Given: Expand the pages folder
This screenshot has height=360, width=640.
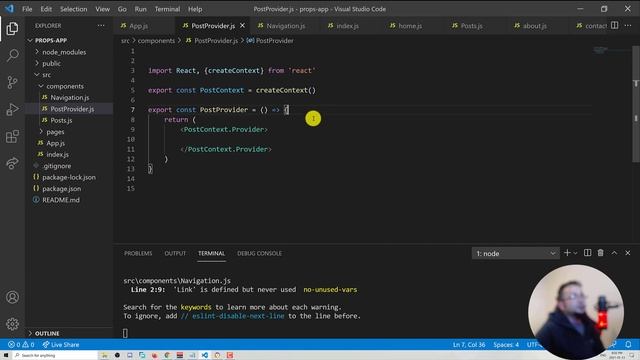Looking at the screenshot, I should (55, 132).
